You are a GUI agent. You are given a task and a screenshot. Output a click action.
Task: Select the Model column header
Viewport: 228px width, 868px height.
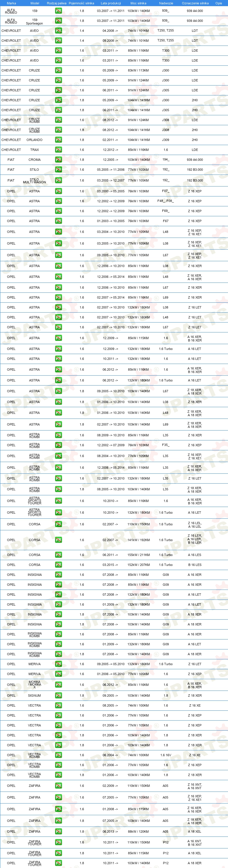point(35,3)
